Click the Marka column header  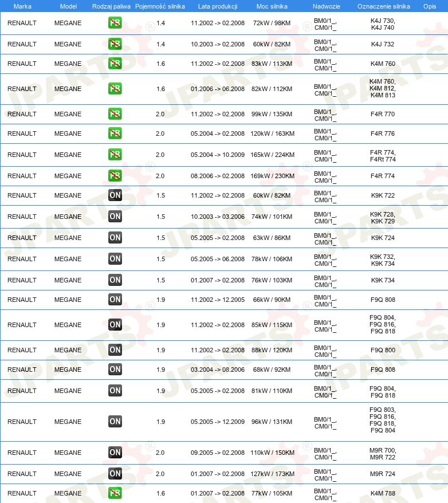click(x=22, y=6)
